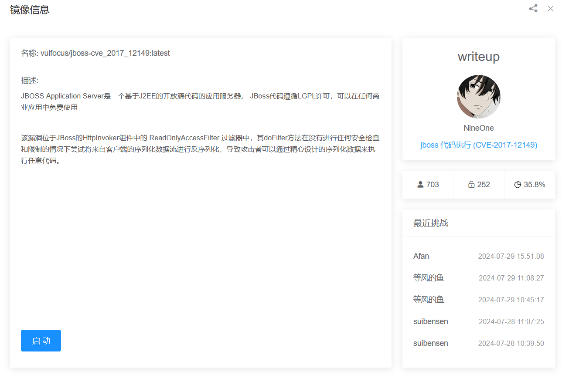Image resolution: width=562 pixels, height=392 pixels.
Task: Click timestamp 2024-07-28 10:39:50
Action: 511,343
